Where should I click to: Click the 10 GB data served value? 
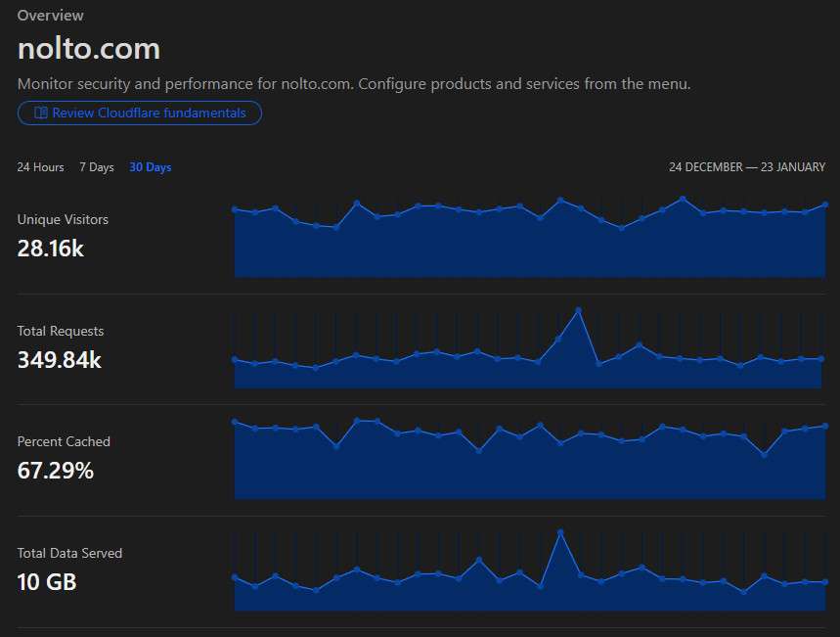point(47,582)
